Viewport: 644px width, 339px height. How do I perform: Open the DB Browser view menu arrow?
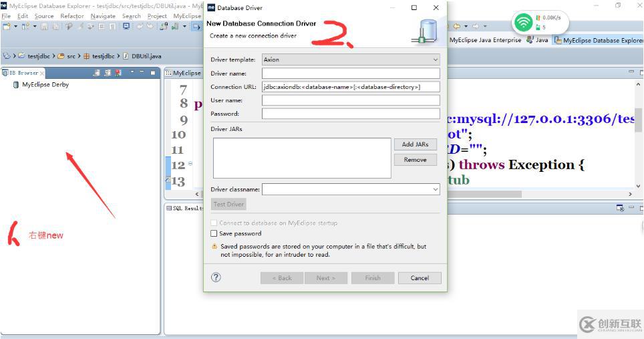(x=132, y=72)
